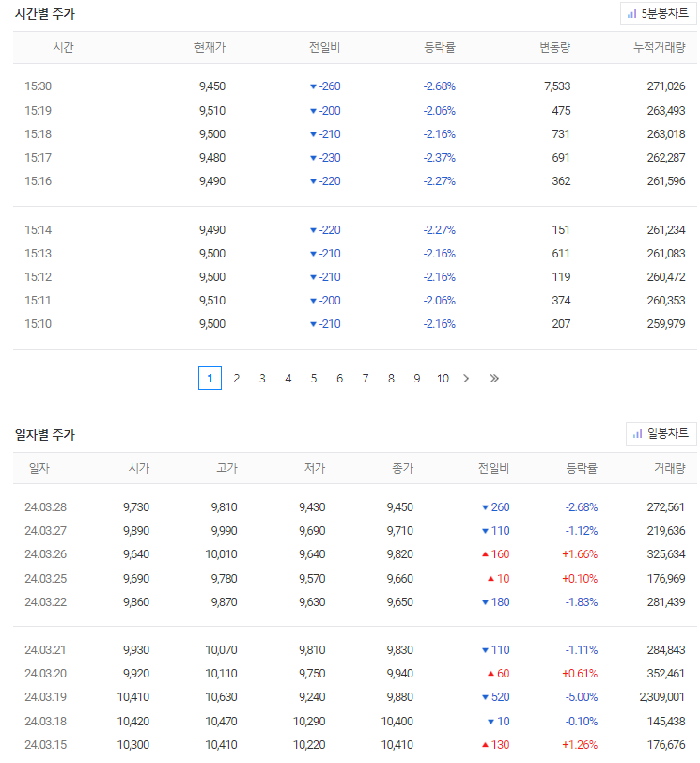Screen dimensions: 700x763
Task: Click the 24.03.26 date cell
Action: click(x=45, y=554)
